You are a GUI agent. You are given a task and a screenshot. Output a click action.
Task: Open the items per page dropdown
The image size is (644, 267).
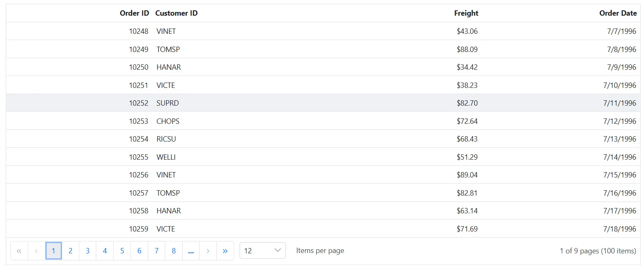point(263,250)
